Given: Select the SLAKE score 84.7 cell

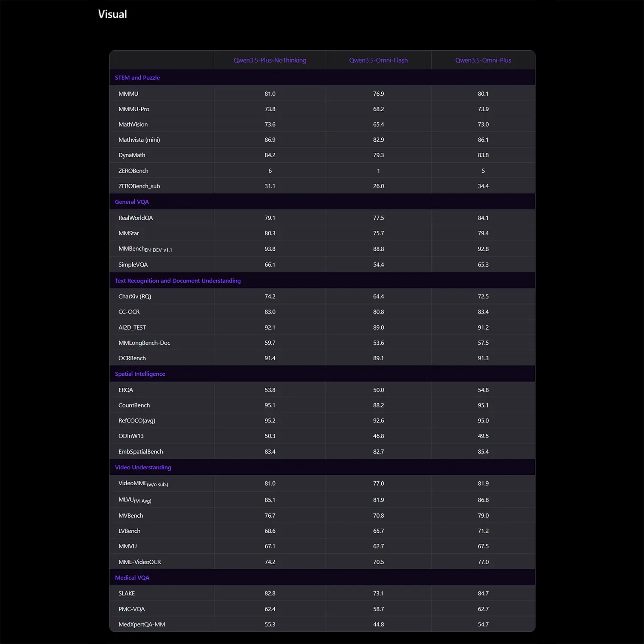Looking at the screenshot, I should point(483,593).
